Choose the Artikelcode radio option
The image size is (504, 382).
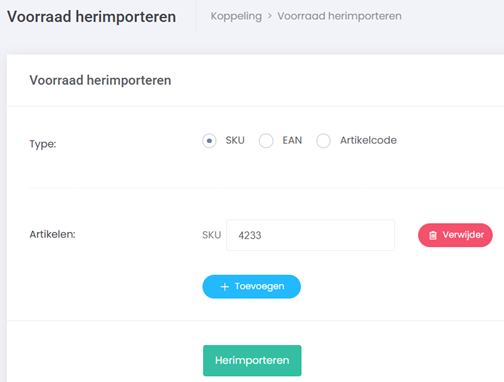(323, 141)
